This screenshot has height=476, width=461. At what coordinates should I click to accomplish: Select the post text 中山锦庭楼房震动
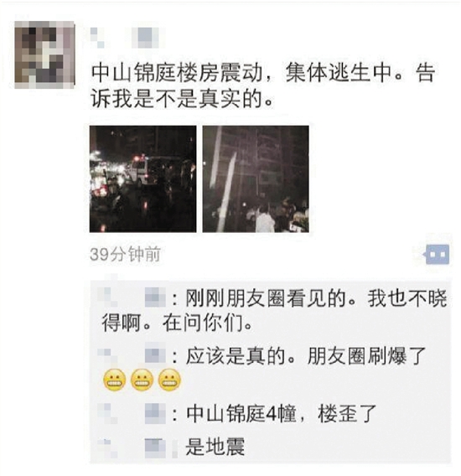[x=177, y=73]
